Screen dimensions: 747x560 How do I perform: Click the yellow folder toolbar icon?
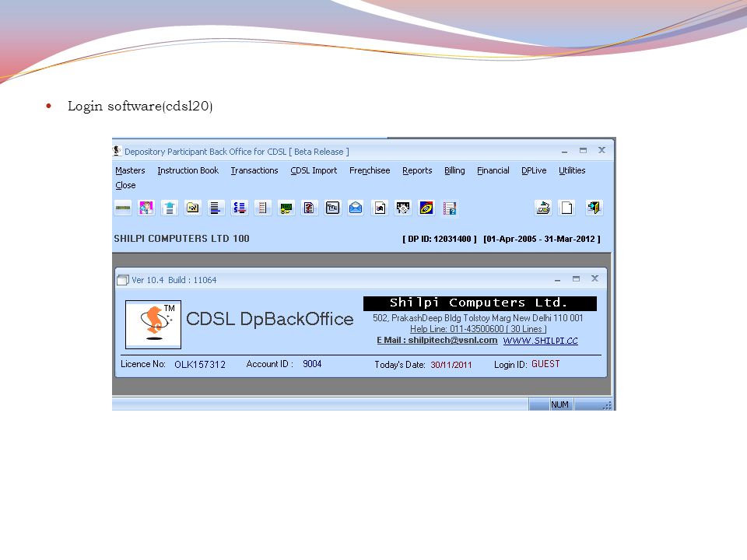click(x=193, y=208)
